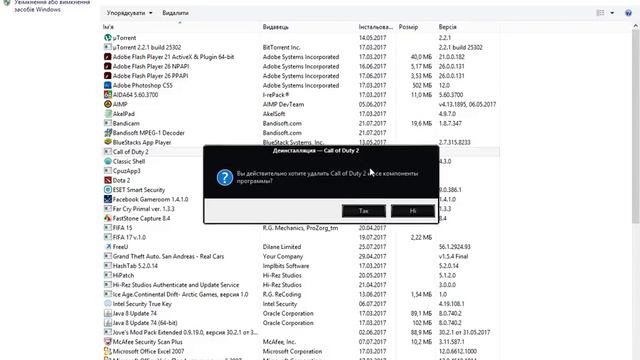Image resolution: width=640 pixels, height=360 pixels.
Task: Open the Упорядкувати dropdown menu
Action: pyautogui.click(x=129, y=13)
